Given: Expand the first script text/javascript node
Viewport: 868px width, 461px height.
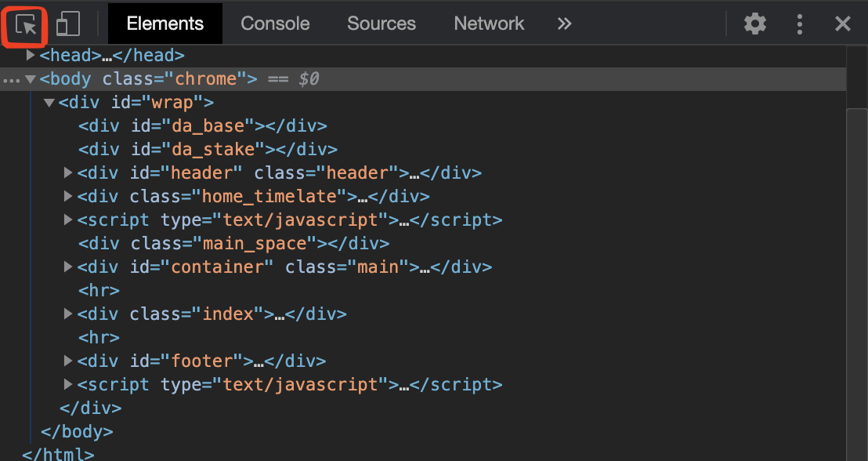Looking at the screenshot, I should click(x=68, y=220).
